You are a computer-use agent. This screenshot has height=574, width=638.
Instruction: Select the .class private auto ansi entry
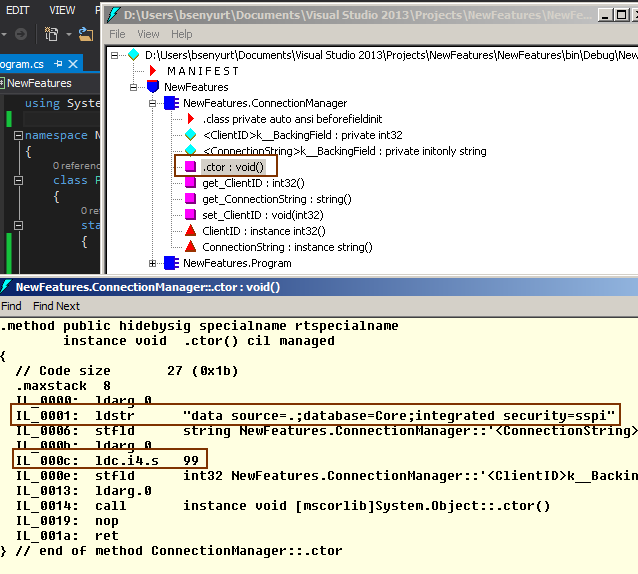click(276, 119)
